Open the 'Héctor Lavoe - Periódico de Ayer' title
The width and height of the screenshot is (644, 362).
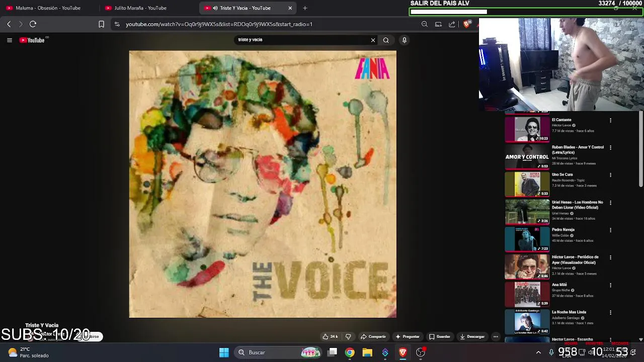(x=575, y=259)
